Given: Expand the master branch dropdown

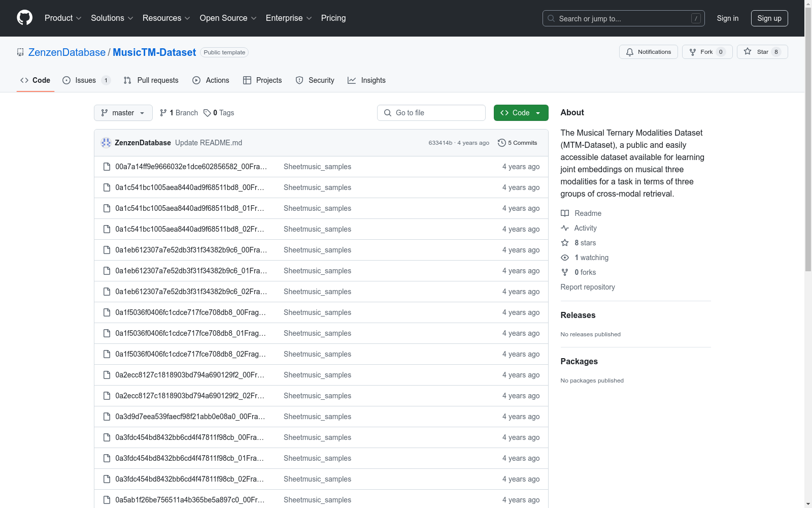Looking at the screenshot, I should tap(123, 113).
